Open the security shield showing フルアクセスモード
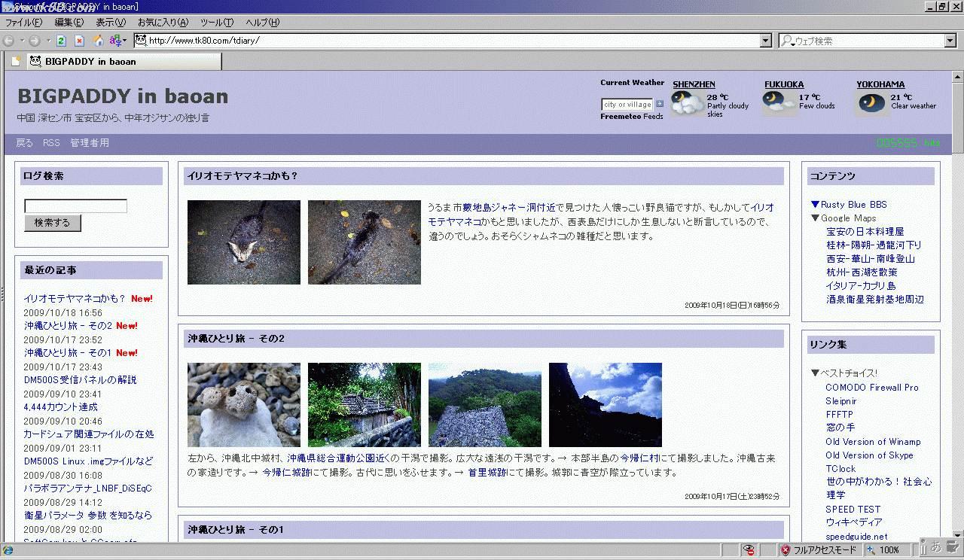 (786, 549)
